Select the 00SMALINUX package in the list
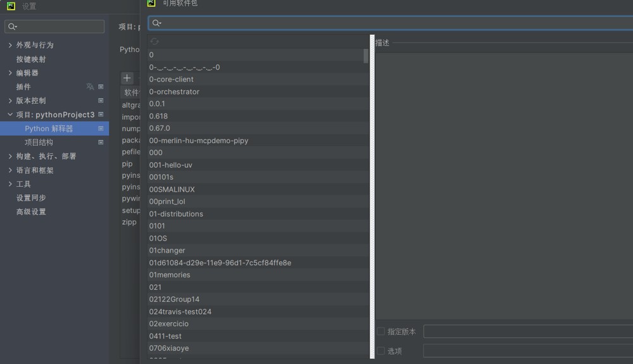This screenshot has height=364, width=633. pyautogui.click(x=172, y=189)
